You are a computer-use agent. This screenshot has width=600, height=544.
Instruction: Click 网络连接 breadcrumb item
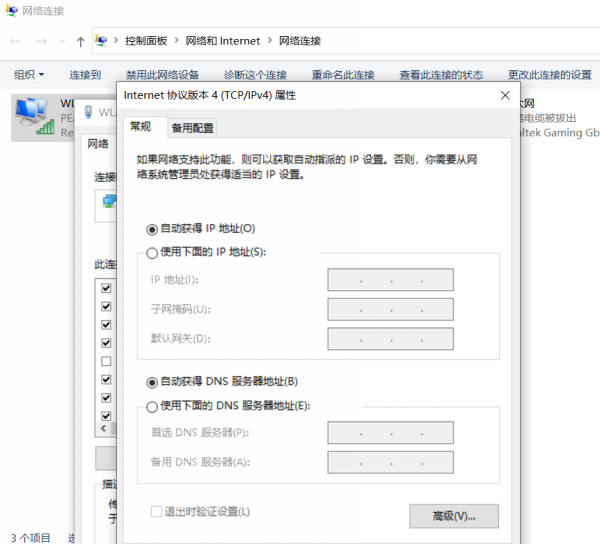(300, 41)
